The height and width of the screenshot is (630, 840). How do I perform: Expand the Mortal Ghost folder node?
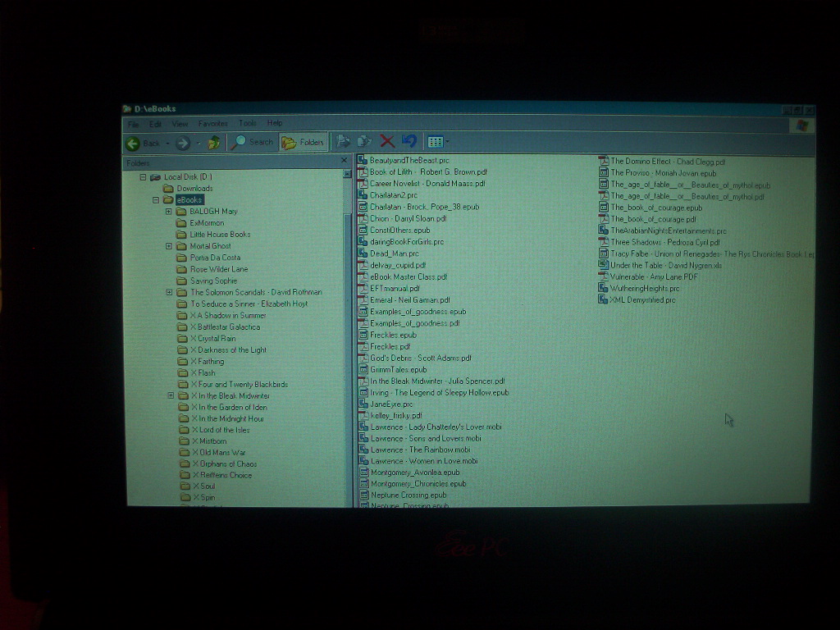tap(169, 246)
